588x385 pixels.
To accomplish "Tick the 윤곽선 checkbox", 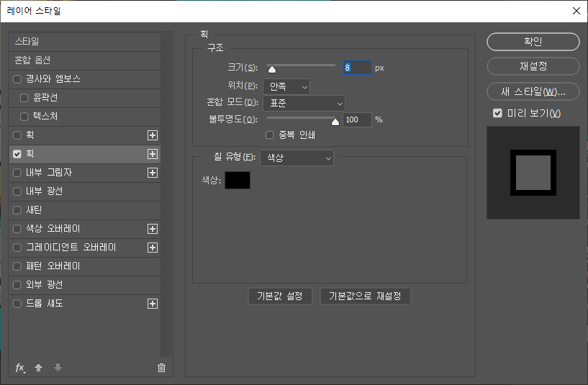I will (24, 98).
